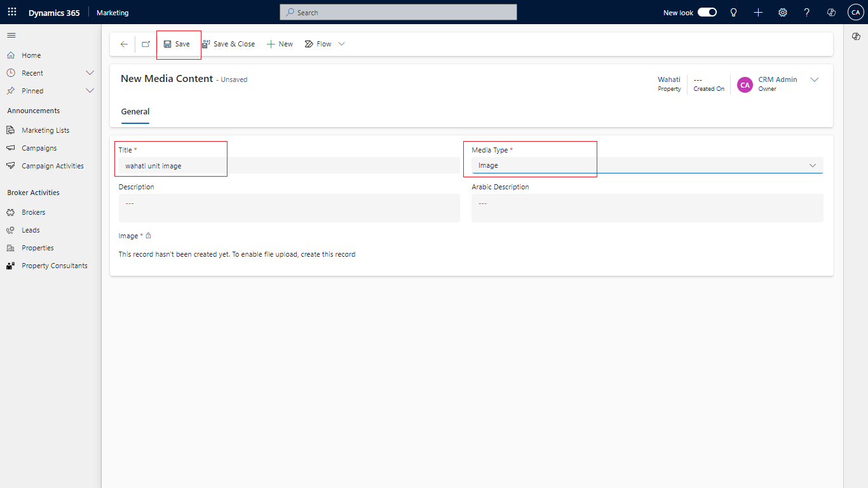Expand the Flow dropdown chevron
The image size is (868, 488).
click(x=342, y=44)
